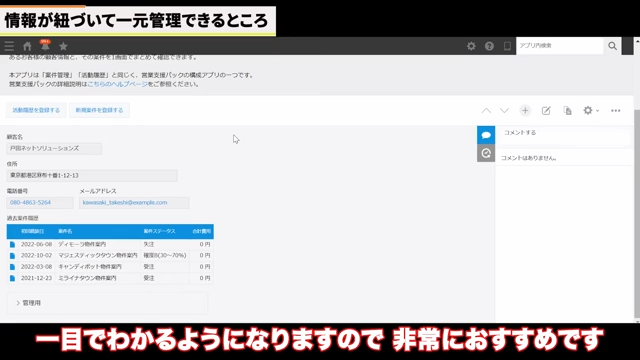Add a new record with plus icon
The width and height of the screenshot is (640, 360).
coord(525,111)
